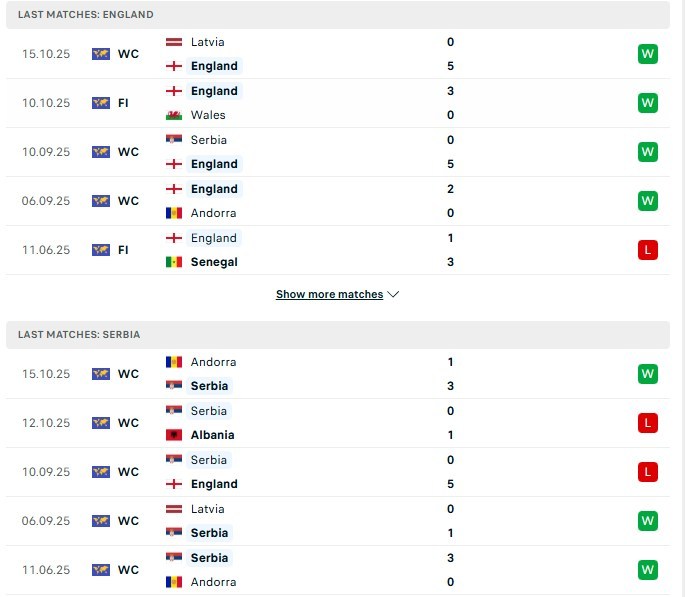Click the chevron next to Show more matches
Image resolution: width=685 pixels, height=597 pixels.
click(x=393, y=295)
